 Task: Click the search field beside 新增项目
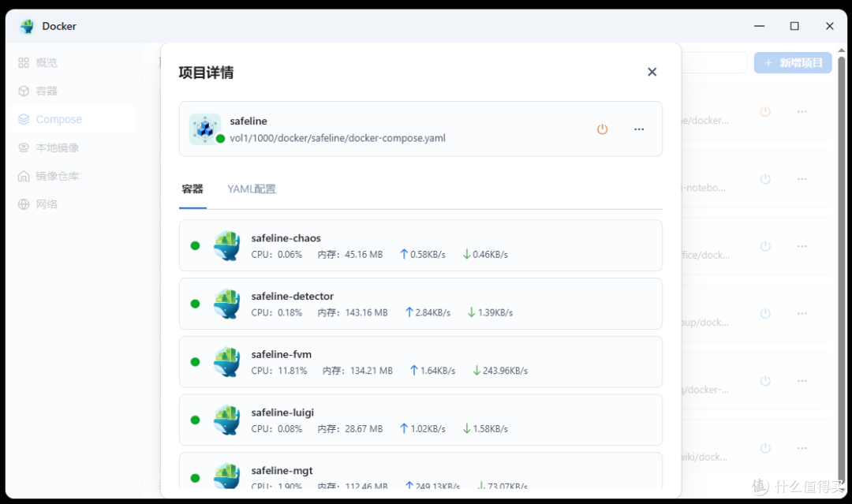[714, 62]
